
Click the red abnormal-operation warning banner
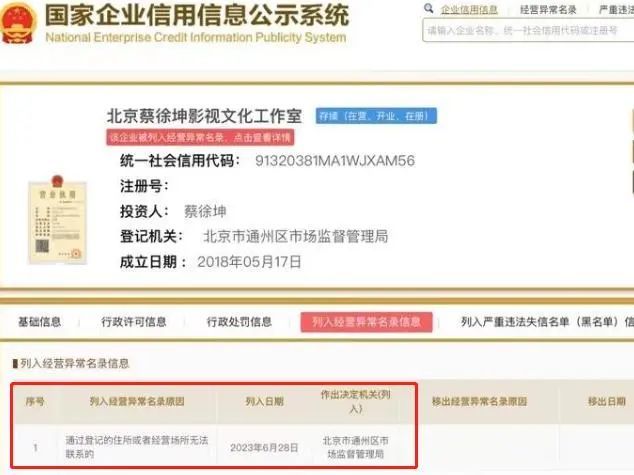200,138
